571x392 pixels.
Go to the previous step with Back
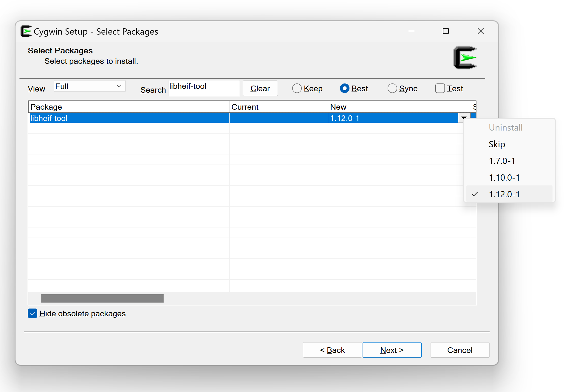[332, 350]
